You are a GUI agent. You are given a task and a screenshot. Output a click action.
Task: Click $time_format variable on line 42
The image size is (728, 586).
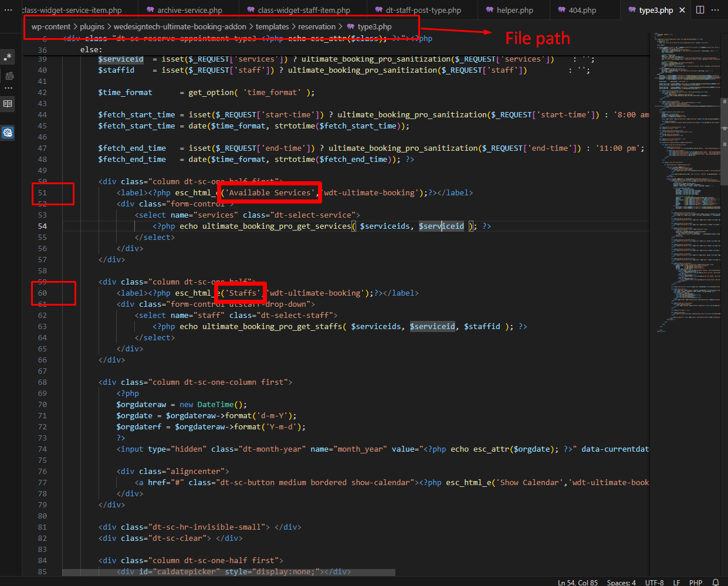click(125, 92)
